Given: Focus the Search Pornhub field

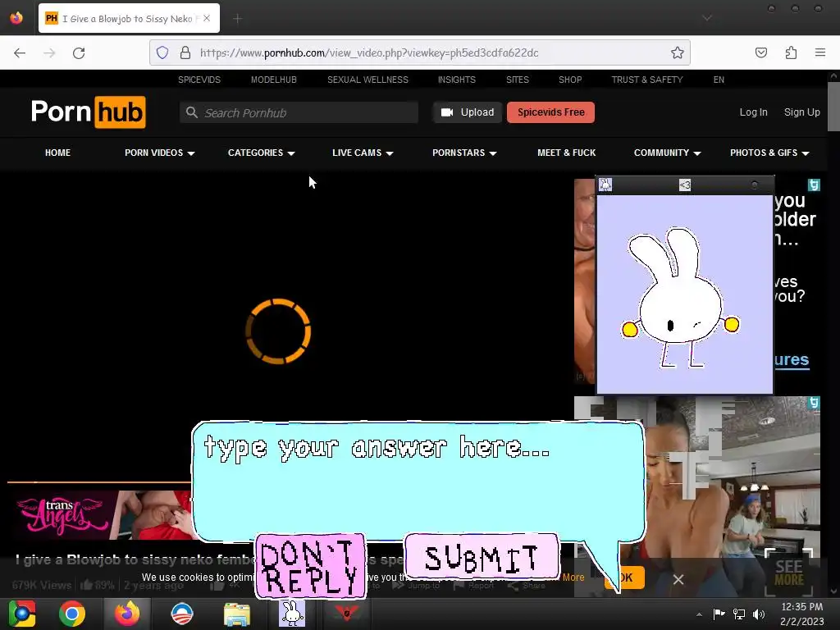Looking at the screenshot, I should [x=299, y=112].
